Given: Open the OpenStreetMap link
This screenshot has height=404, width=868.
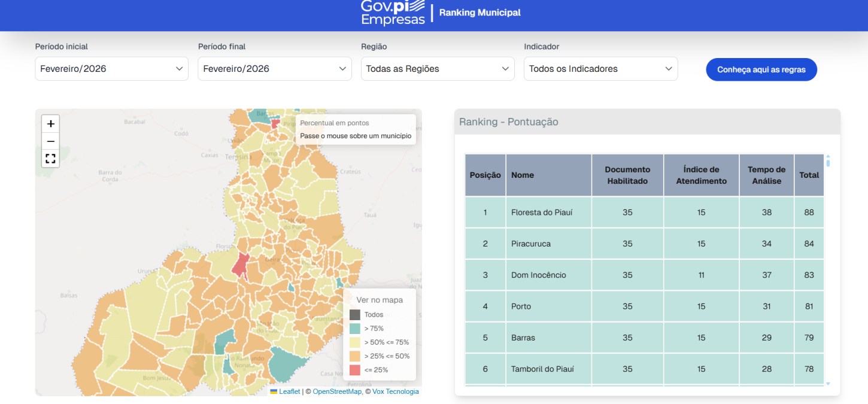Looking at the screenshot, I should [336, 391].
